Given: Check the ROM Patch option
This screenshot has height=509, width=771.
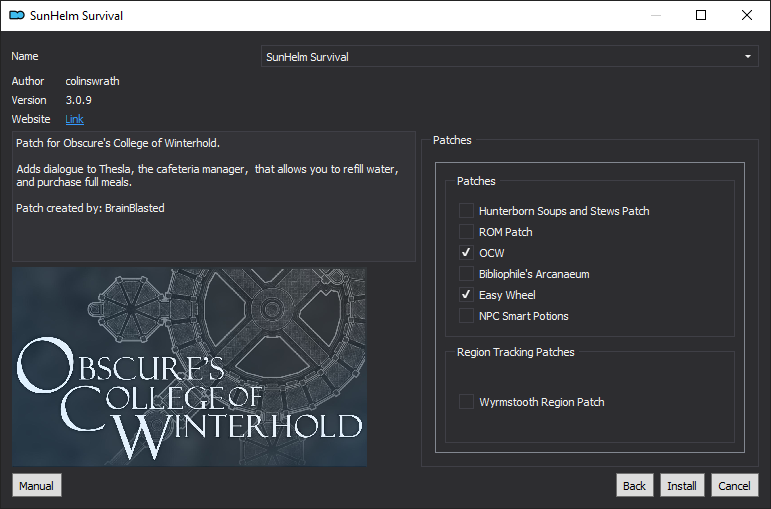Looking at the screenshot, I should coord(466,232).
